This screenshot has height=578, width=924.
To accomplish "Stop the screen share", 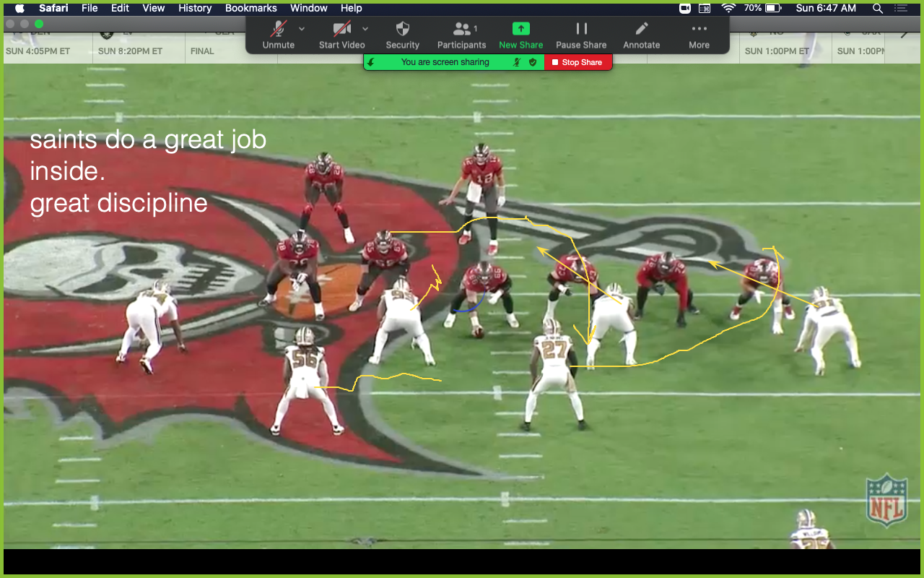I will [x=577, y=62].
